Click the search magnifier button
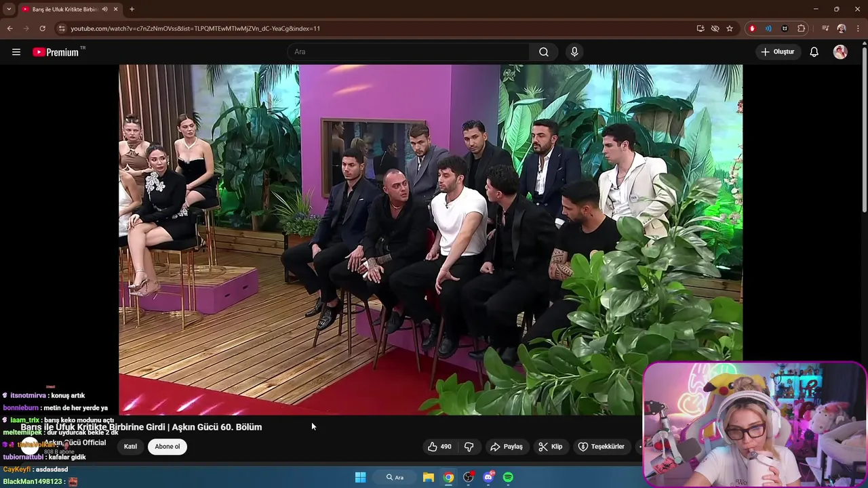 pos(544,52)
